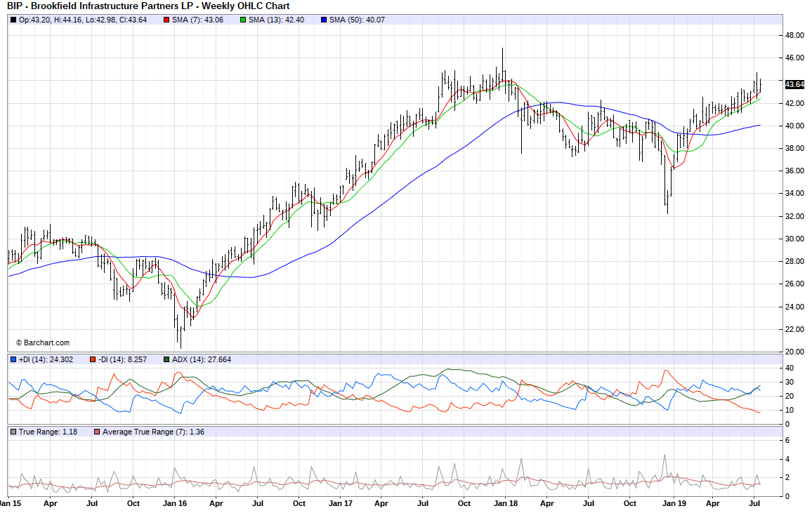The width and height of the screenshot is (812, 525).
Task: Click the 28.00 price axis label
Action: [795, 261]
